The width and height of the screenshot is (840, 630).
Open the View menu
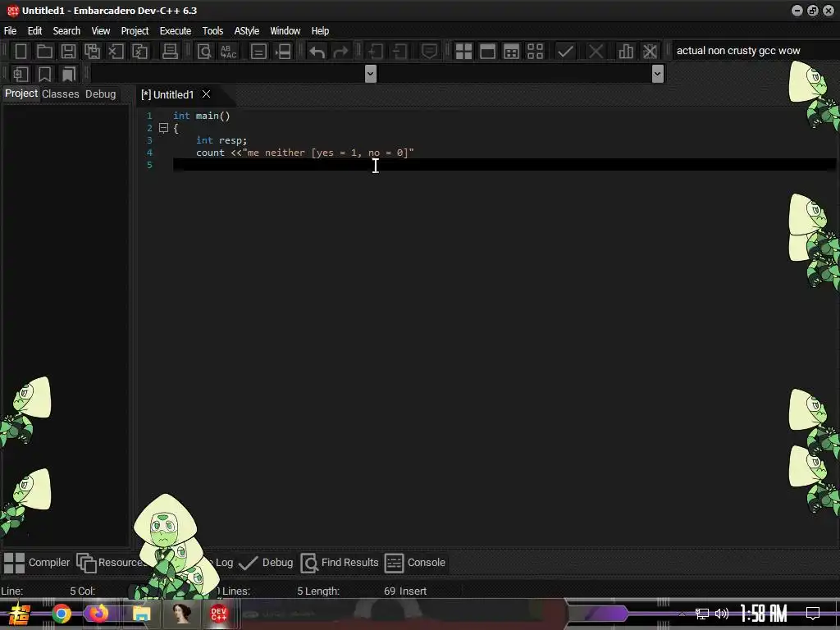click(x=101, y=31)
